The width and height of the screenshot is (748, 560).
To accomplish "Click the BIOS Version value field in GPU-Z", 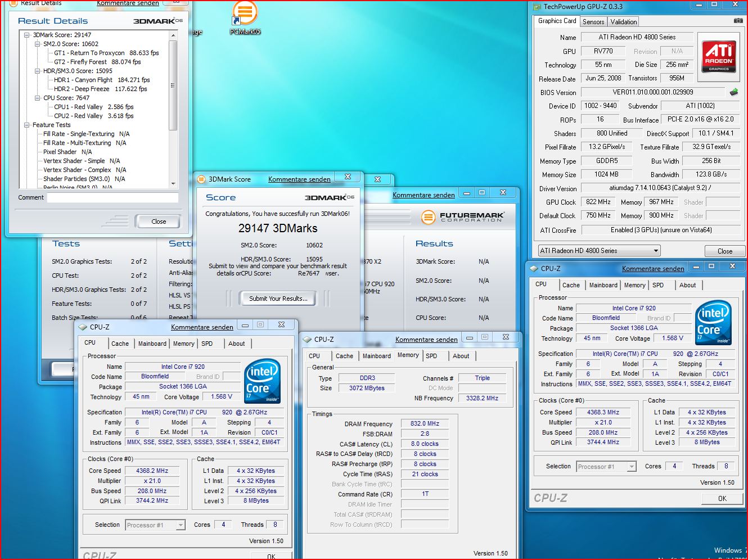I will (x=653, y=92).
